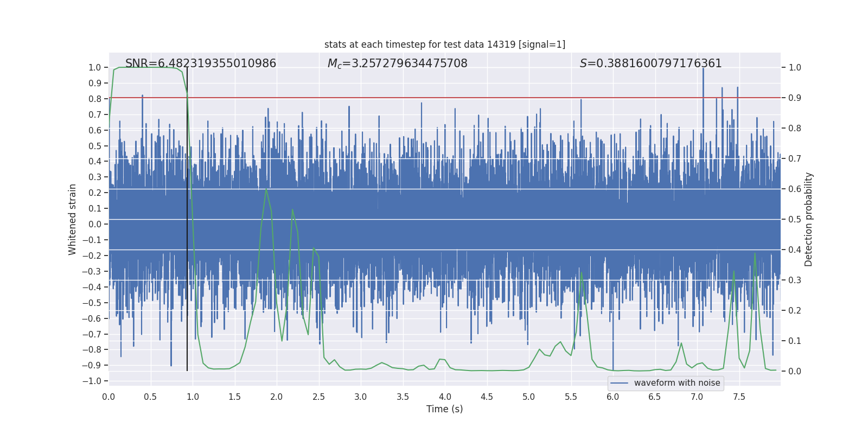Click the 'Detection probability' axis label
This screenshot has height=434, width=868.
pos(809,219)
